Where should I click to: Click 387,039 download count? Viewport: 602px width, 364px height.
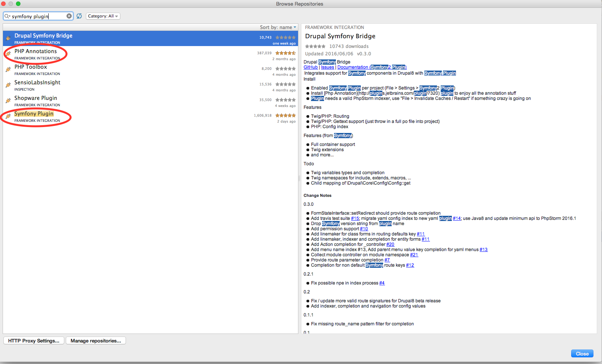tap(264, 53)
